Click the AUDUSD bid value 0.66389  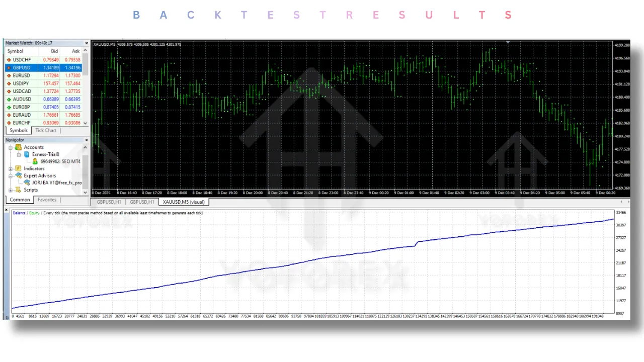(51, 99)
